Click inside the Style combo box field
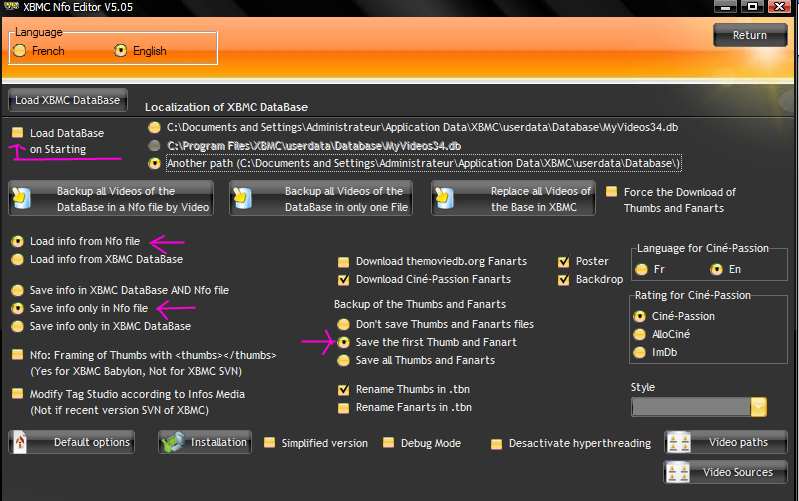This screenshot has width=799, height=501. (691, 407)
